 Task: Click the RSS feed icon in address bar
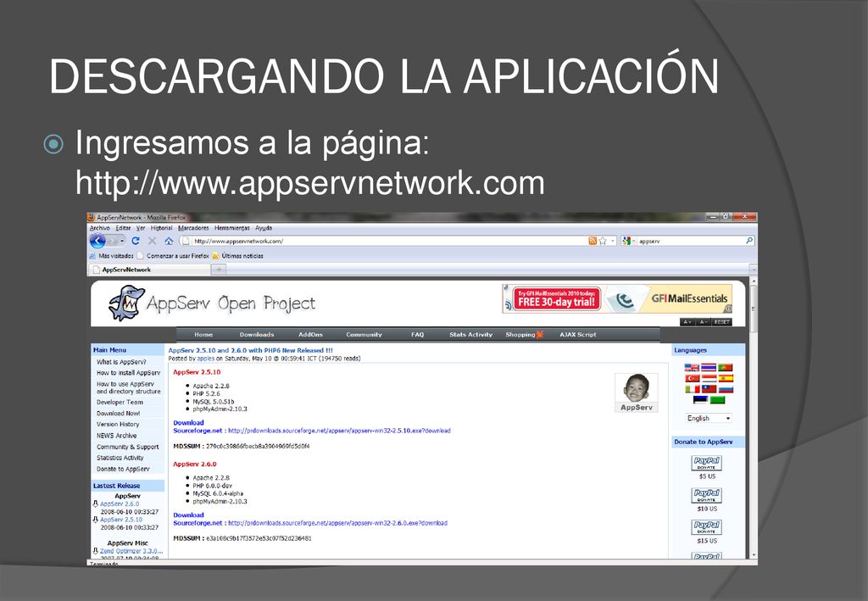(593, 241)
